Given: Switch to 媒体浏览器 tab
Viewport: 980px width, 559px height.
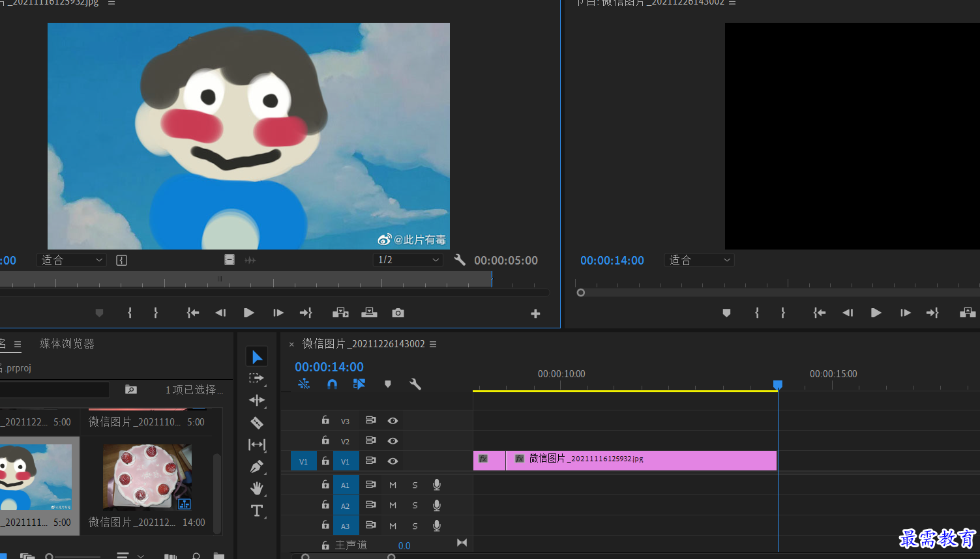Looking at the screenshot, I should click(67, 343).
